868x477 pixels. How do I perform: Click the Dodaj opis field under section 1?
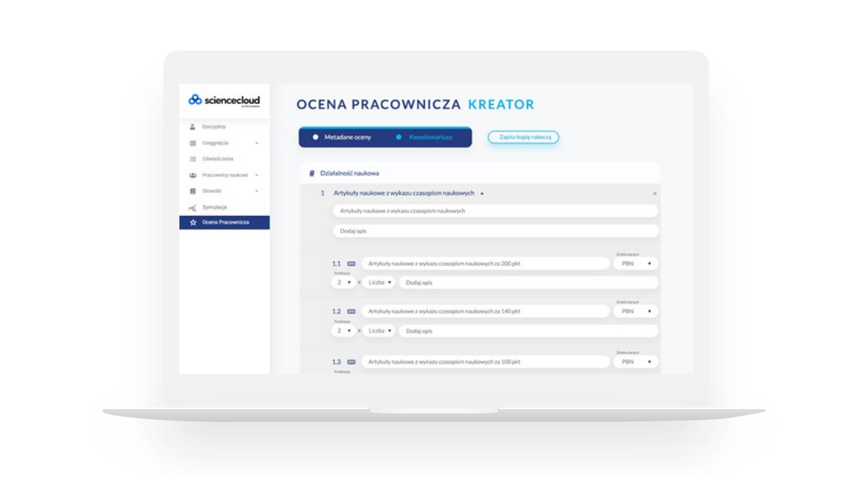pyautogui.click(x=495, y=231)
